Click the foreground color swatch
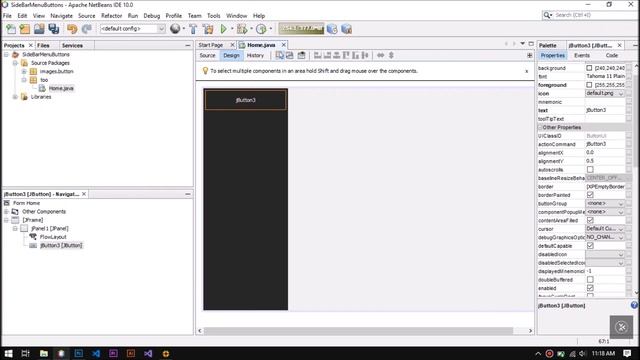The image size is (640, 360). click(x=589, y=85)
